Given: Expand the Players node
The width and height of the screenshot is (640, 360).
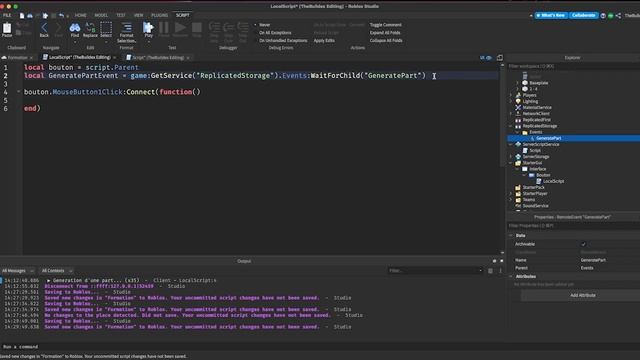Looking at the screenshot, I should (x=511, y=95).
